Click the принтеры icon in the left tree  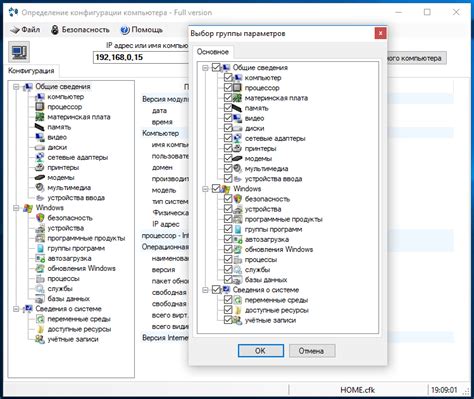40,167
